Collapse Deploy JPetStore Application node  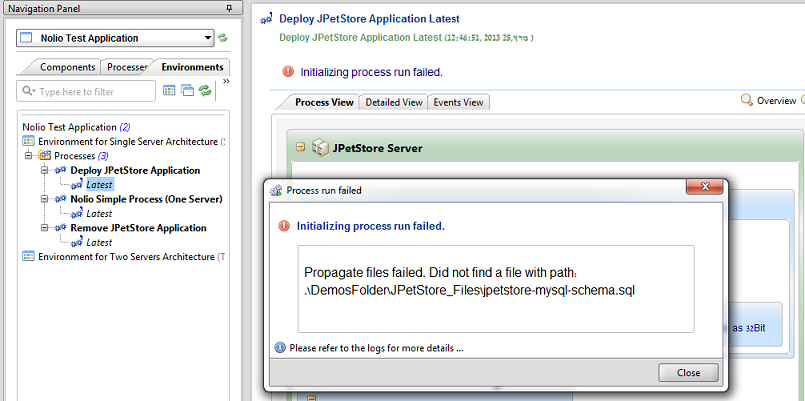[x=45, y=170]
